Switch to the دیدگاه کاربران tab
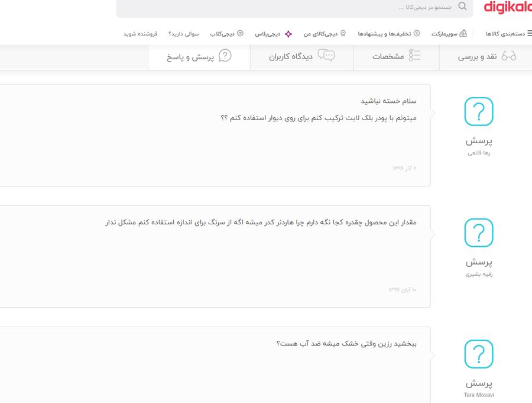This screenshot has width=532, height=403. coord(302,57)
